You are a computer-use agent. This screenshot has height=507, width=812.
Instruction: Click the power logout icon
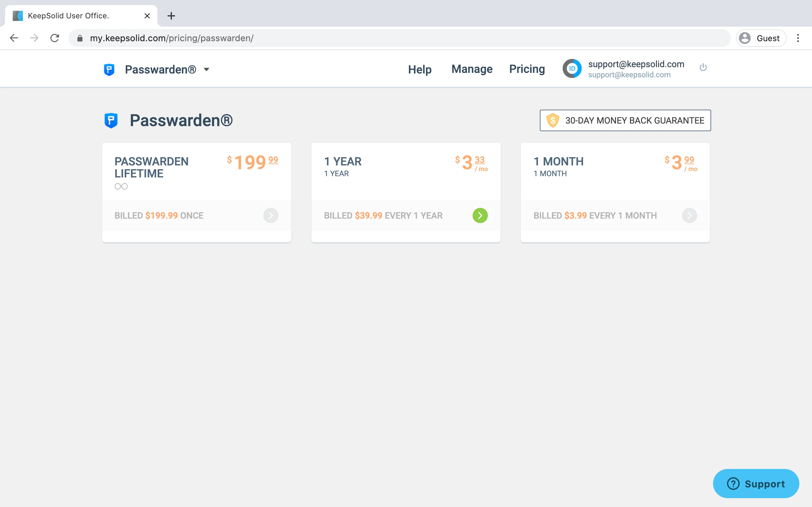703,68
